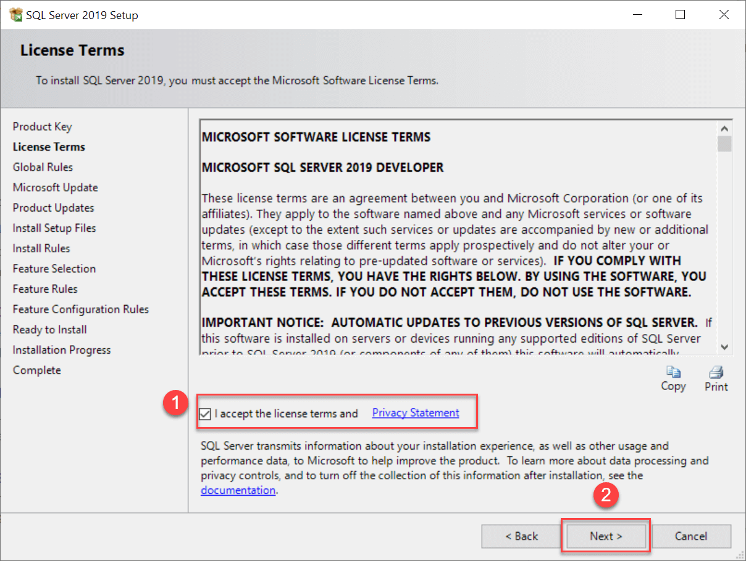Screen dimensions: 747x562
Task: Click the Back button
Action: [x=521, y=536]
